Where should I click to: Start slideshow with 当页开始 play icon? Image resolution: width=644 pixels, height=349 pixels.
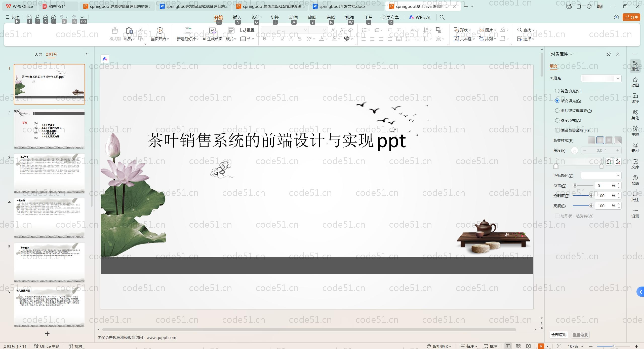coord(160,30)
